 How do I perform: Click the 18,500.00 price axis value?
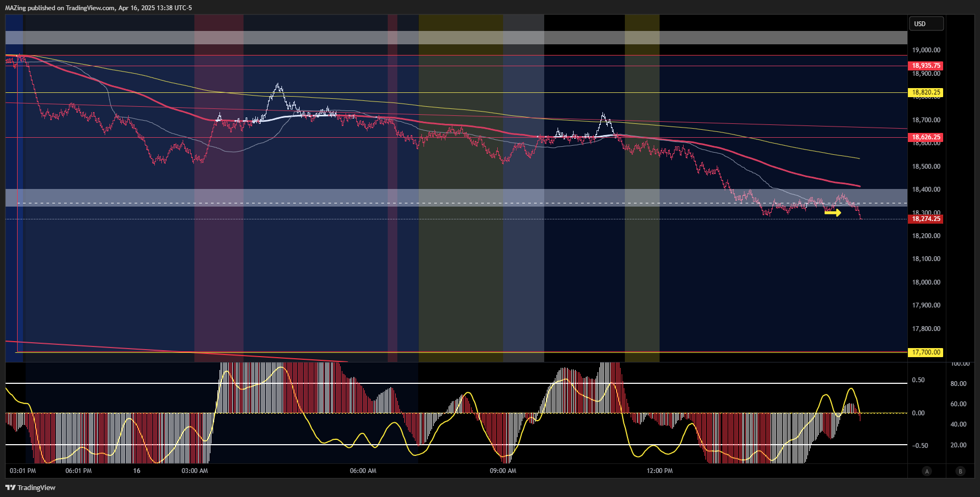click(x=926, y=167)
